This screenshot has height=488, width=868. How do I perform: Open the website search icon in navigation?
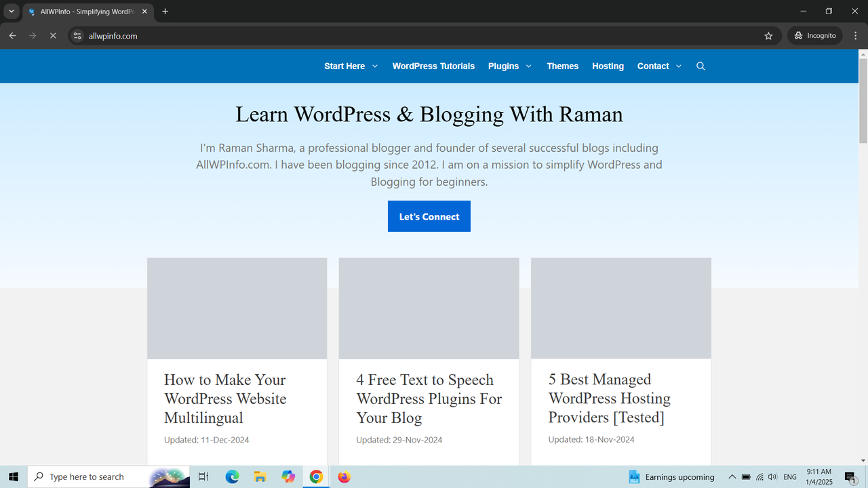coord(701,66)
